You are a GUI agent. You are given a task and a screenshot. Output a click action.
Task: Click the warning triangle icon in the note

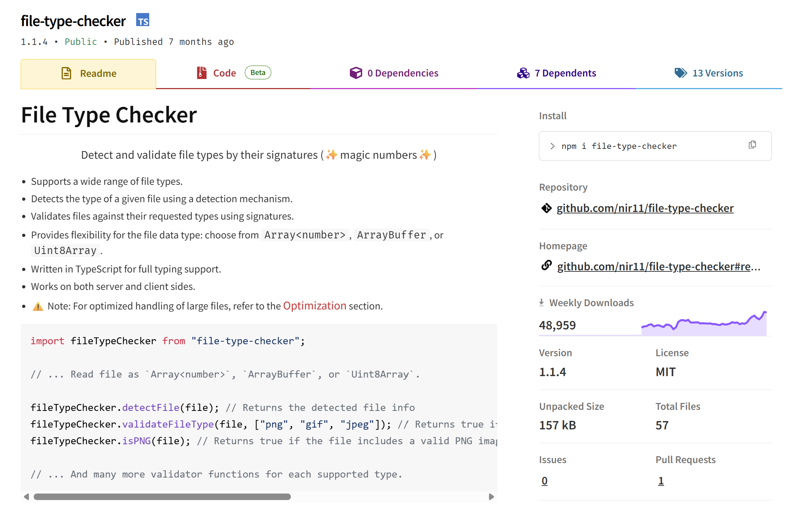pyautogui.click(x=38, y=306)
